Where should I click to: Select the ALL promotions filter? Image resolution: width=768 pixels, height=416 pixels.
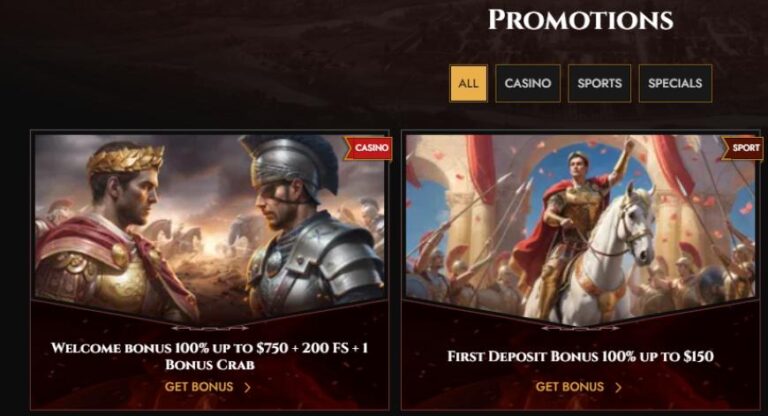468,83
